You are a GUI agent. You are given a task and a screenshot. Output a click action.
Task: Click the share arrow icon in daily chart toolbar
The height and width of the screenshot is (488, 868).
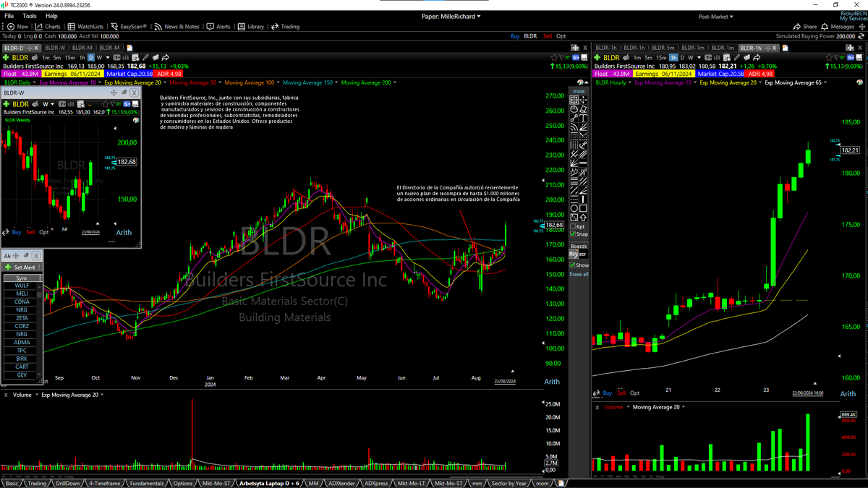166,57
